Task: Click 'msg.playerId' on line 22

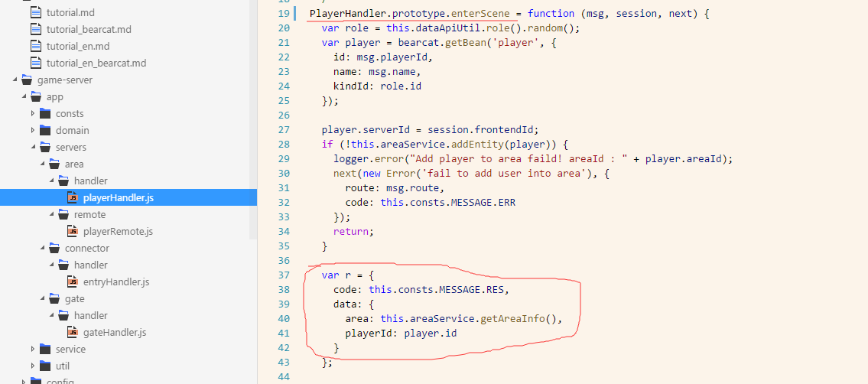Action: 392,57
